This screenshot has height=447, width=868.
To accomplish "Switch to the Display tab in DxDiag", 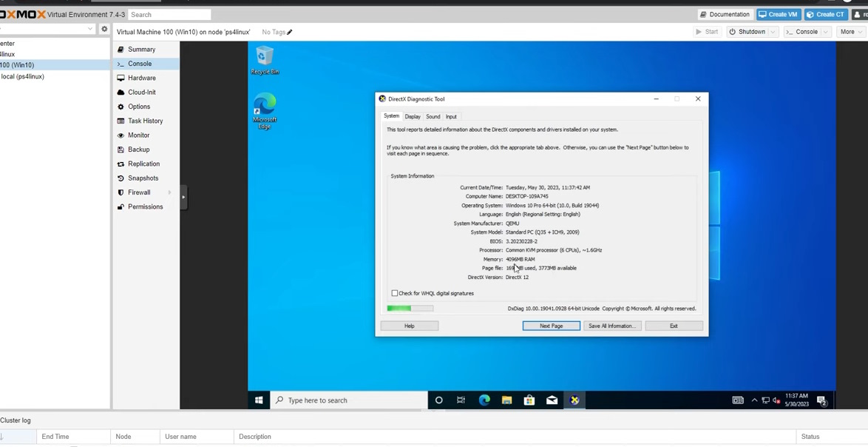I will click(x=413, y=116).
